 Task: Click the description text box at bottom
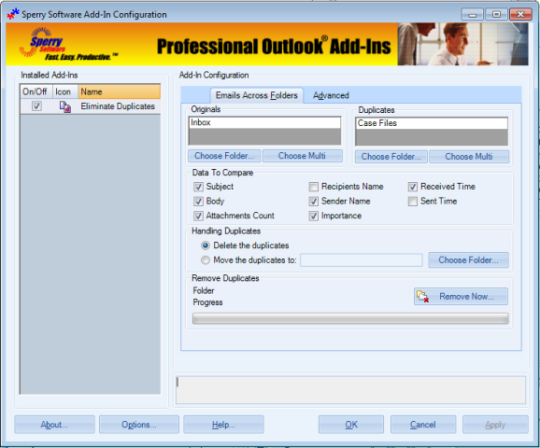point(351,390)
